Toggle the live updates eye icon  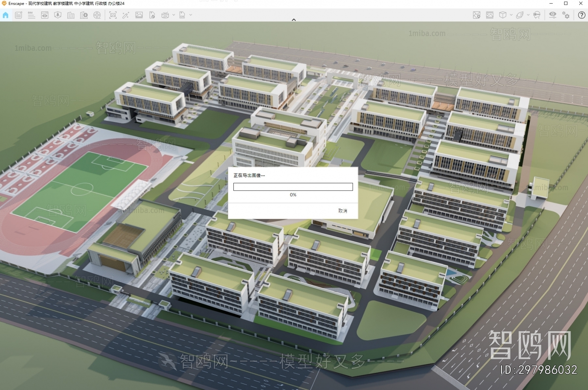[44, 15]
